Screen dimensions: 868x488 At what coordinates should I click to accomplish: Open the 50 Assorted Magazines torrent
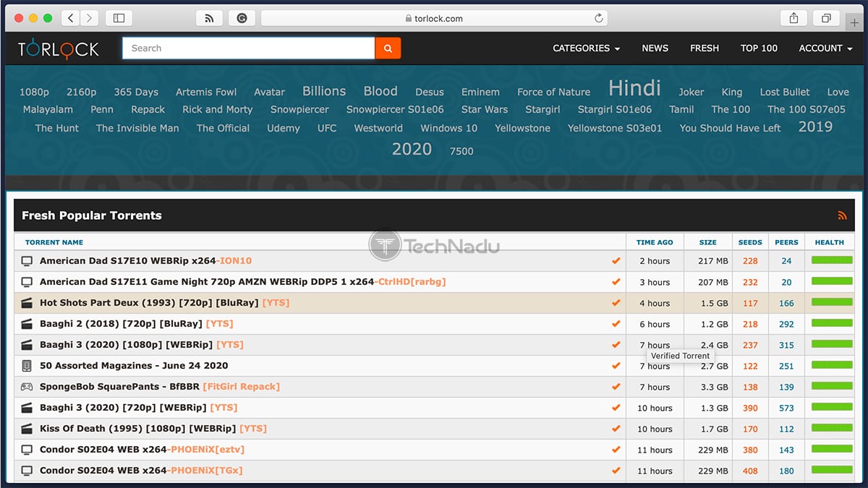(134, 366)
